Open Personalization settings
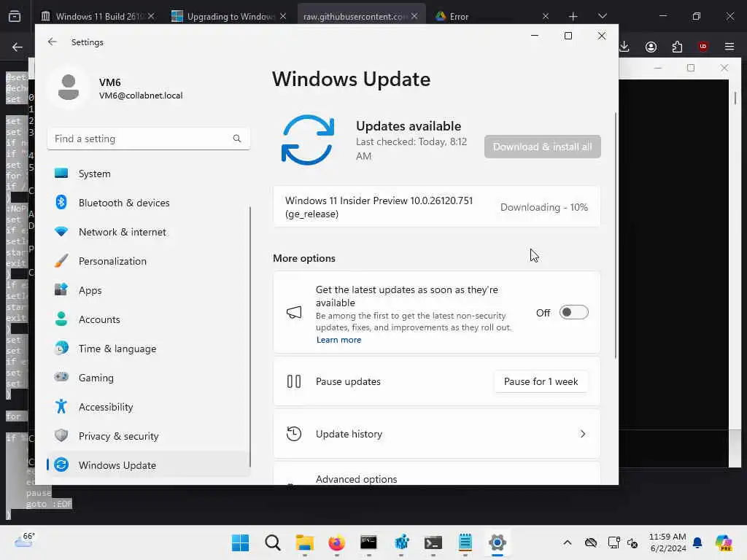 coord(149,261)
